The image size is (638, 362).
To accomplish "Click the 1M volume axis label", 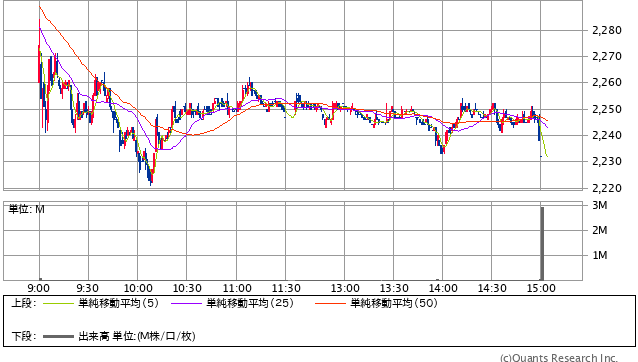I will 600,255.
